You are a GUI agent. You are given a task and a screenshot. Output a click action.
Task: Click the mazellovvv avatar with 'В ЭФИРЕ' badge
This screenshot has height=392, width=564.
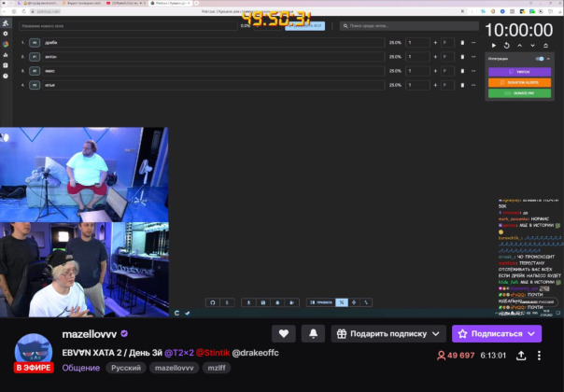coord(34,353)
